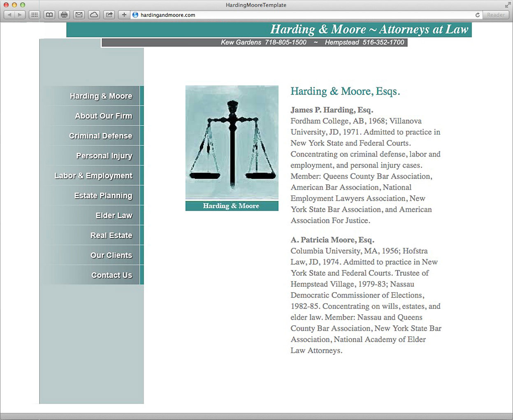Open the bookmarks book icon
The height and width of the screenshot is (420, 513).
click(49, 15)
